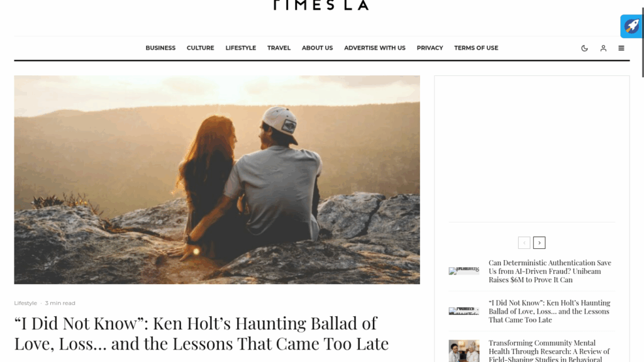
Task: Click the Lifestyle category tag above headline
Action: (25, 303)
